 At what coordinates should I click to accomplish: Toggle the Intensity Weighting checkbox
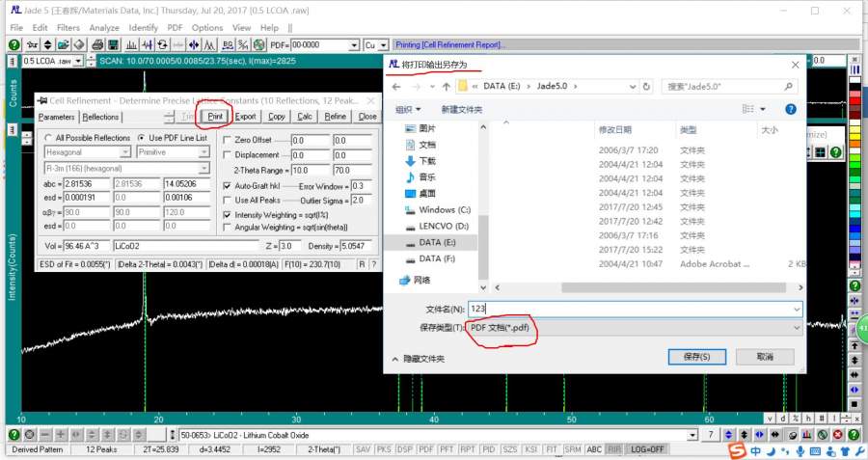227,214
